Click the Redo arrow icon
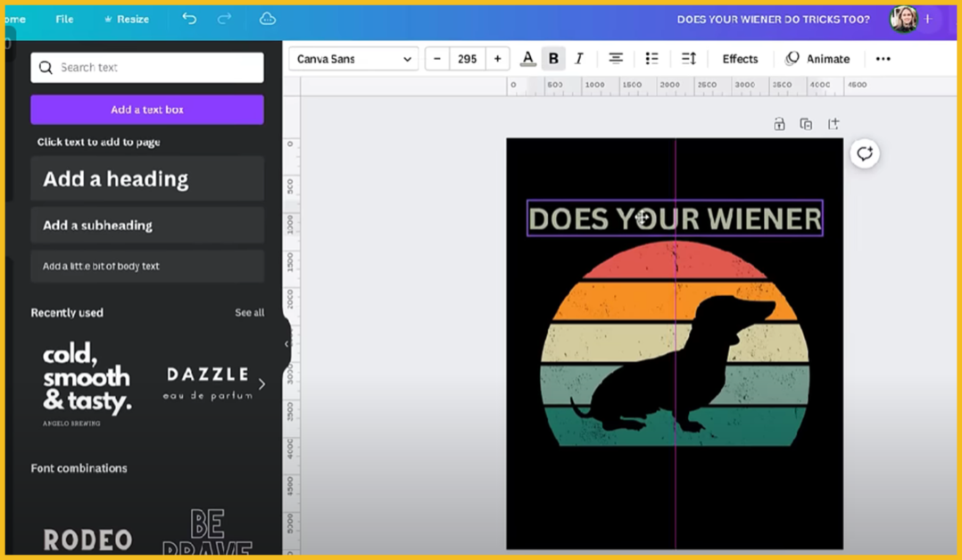The width and height of the screenshot is (962, 560). (225, 19)
